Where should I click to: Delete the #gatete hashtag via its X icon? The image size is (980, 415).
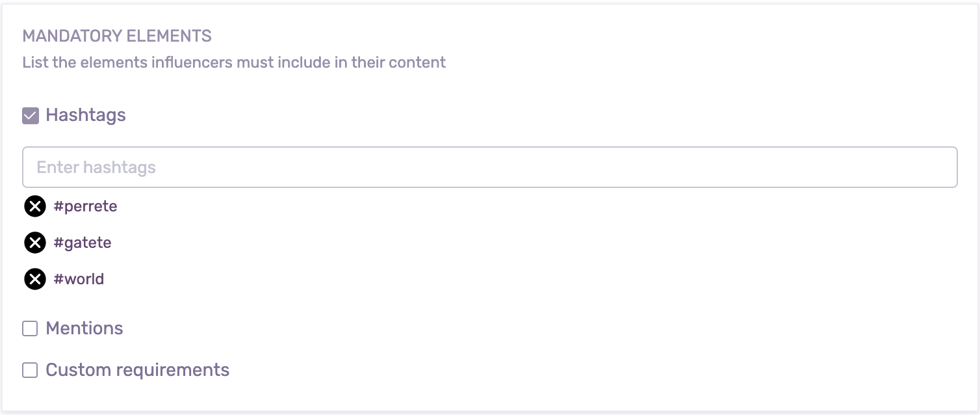click(35, 243)
